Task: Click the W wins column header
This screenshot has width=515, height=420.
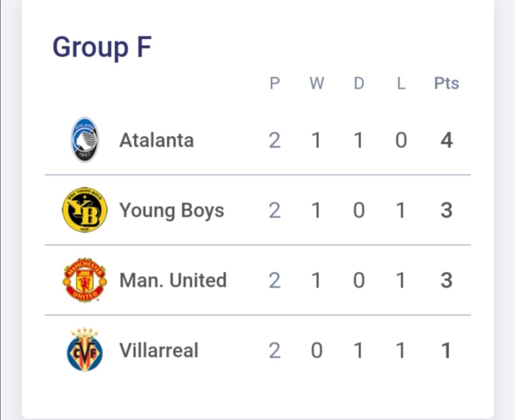Action: (x=317, y=83)
